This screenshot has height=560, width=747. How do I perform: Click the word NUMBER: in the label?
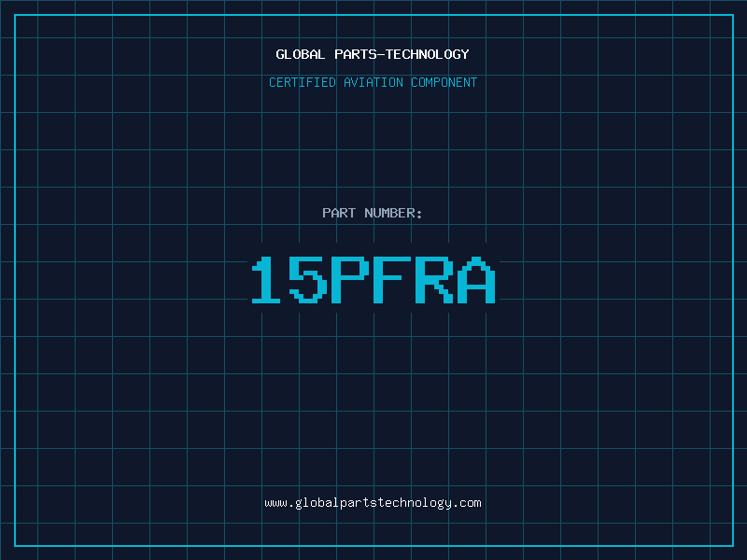pos(393,213)
